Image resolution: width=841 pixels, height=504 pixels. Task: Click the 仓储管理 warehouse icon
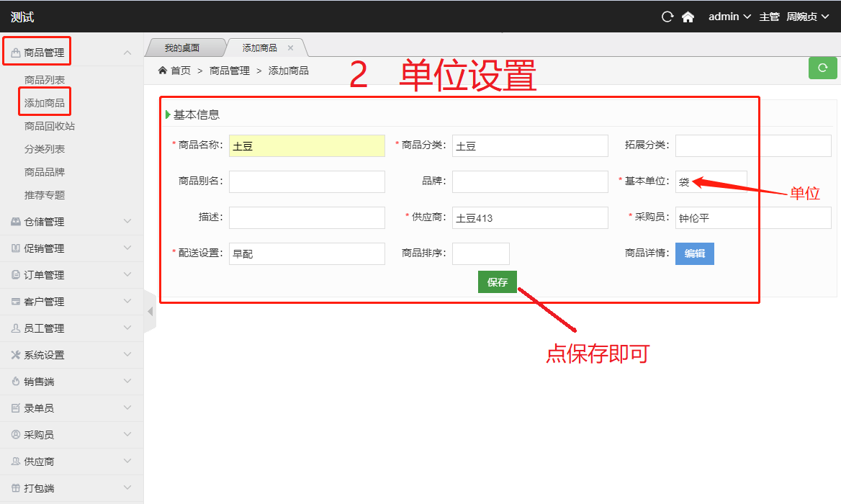click(x=15, y=222)
